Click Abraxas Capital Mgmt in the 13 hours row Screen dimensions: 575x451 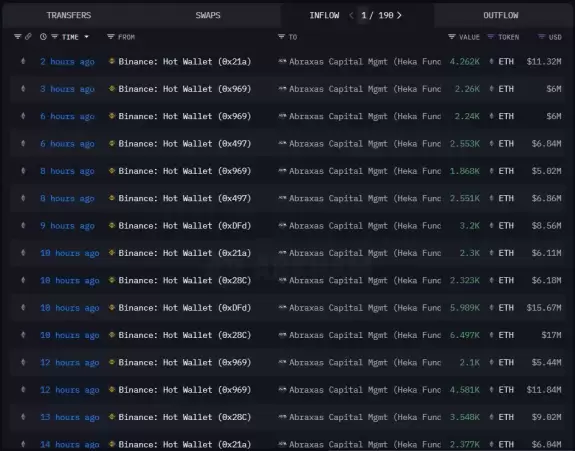(365, 417)
